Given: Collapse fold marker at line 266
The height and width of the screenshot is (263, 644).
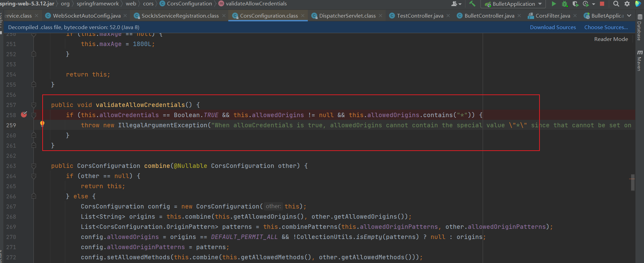Looking at the screenshot, I should [34, 196].
